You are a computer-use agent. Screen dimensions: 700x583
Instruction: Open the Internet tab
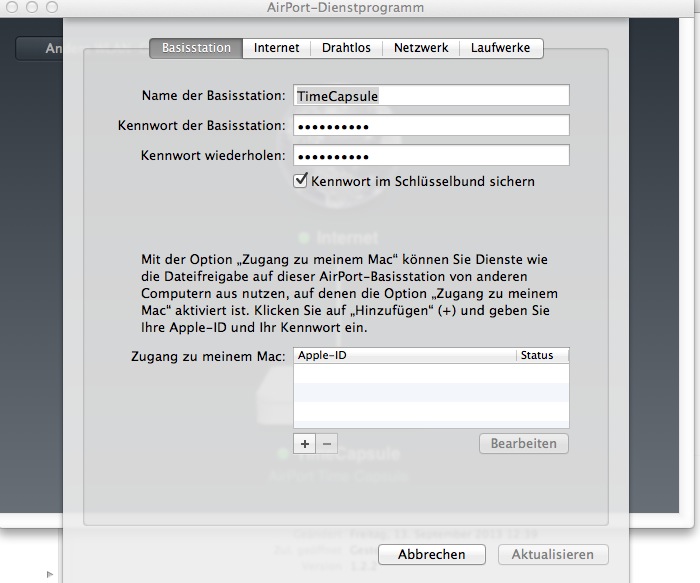276,48
